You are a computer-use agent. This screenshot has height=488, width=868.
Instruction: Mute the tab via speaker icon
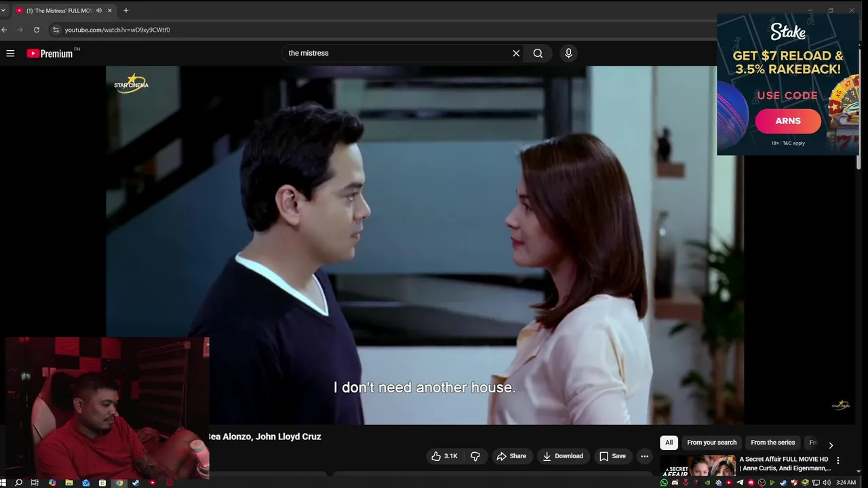point(99,10)
